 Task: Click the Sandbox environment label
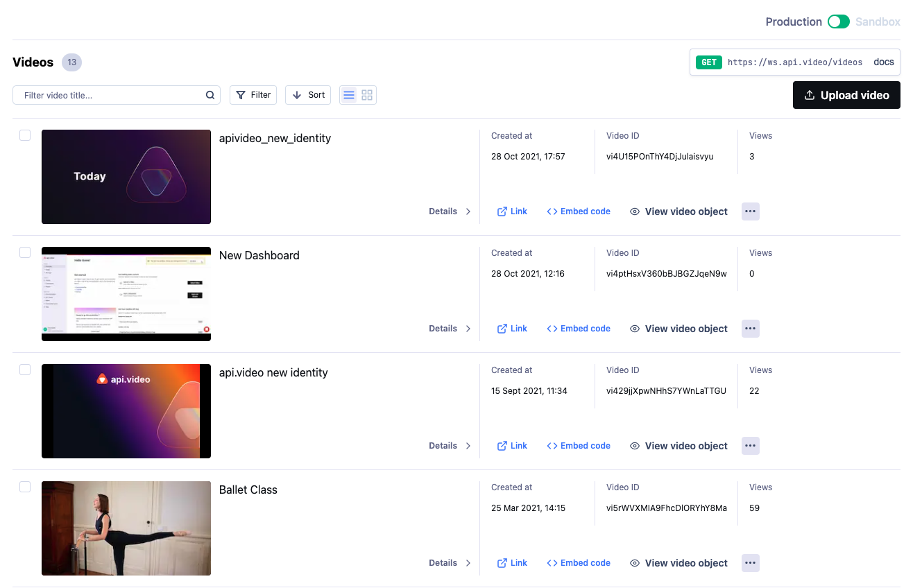[878, 21]
